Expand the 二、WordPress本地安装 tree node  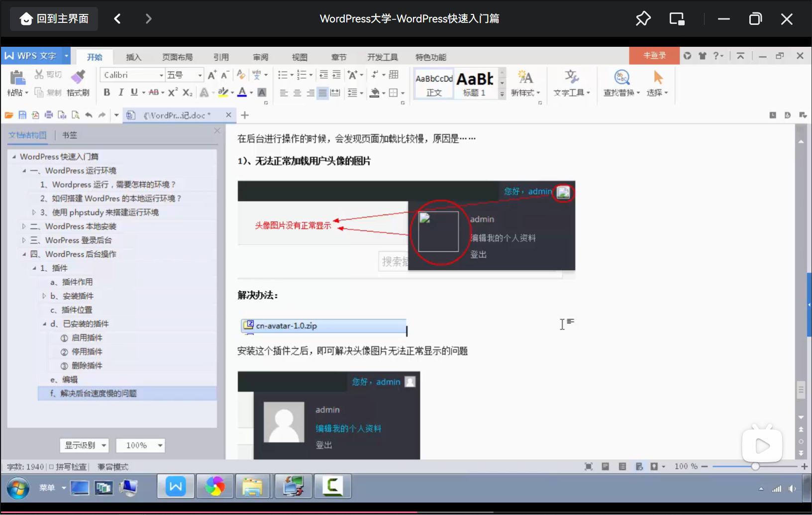click(x=24, y=226)
